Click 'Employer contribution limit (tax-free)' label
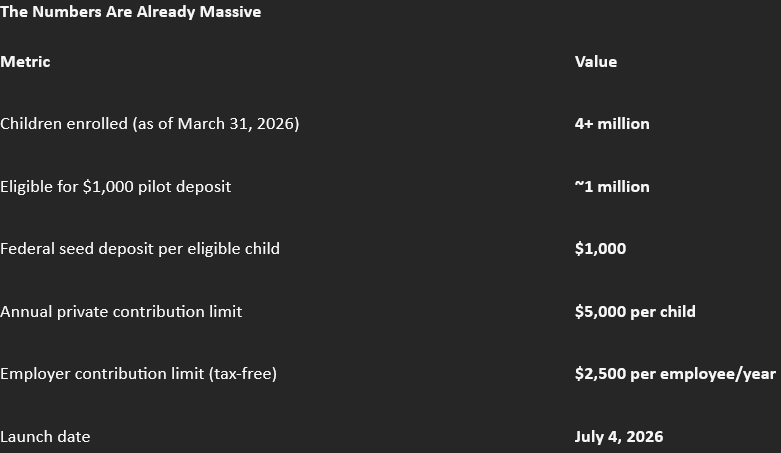This screenshot has width=781, height=453. [x=138, y=374]
